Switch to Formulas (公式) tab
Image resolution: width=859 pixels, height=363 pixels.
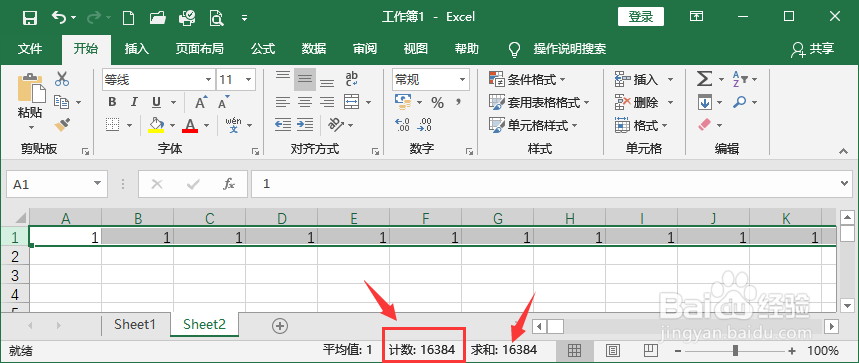tap(263, 49)
